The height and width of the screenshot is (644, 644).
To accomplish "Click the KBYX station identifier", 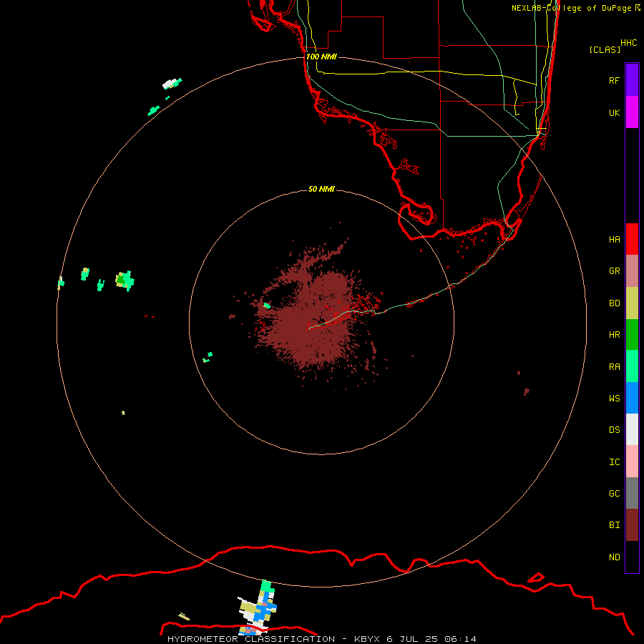I will (x=367, y=639).
